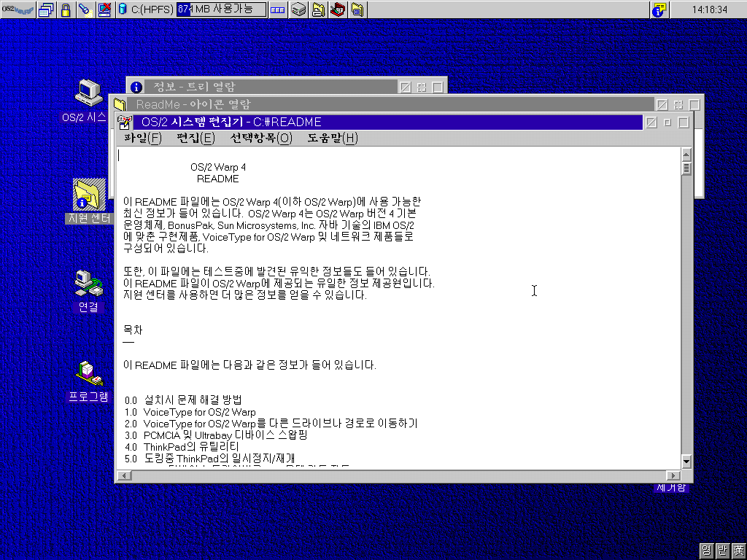The image size is (747, 560).
Task: Click the horizontal scrollbar right arrow
Action: coord(673,475)
